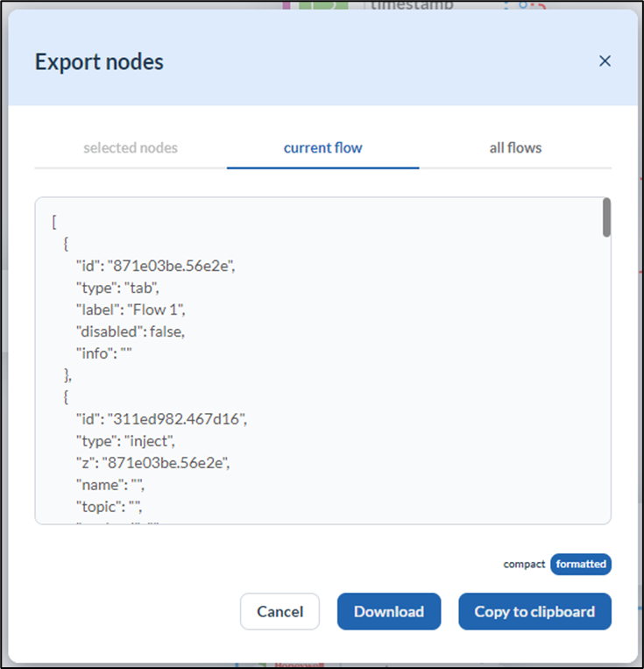Click the "z": "871e03be.56e2e" line
The width and height of the screenshot is (644, 669).
coord(153,463)
